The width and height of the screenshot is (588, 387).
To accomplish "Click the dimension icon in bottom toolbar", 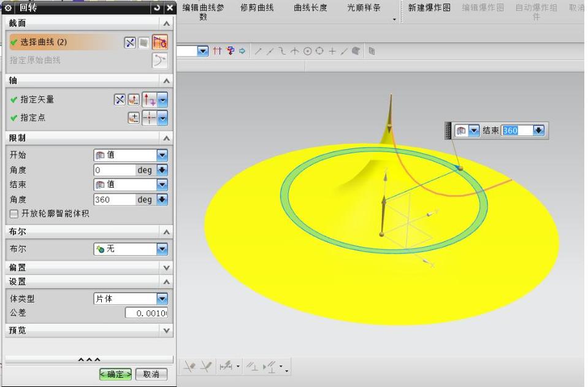I will (x=226, y=366).
